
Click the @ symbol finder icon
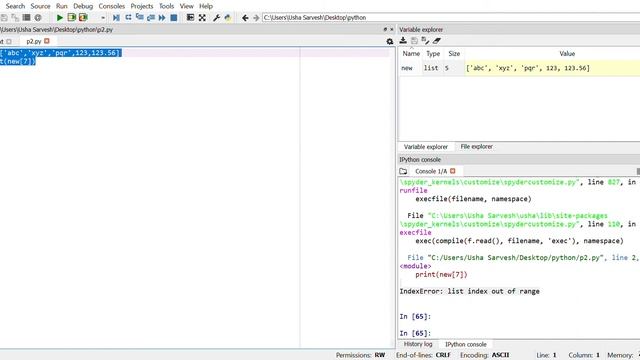(38, 18)
